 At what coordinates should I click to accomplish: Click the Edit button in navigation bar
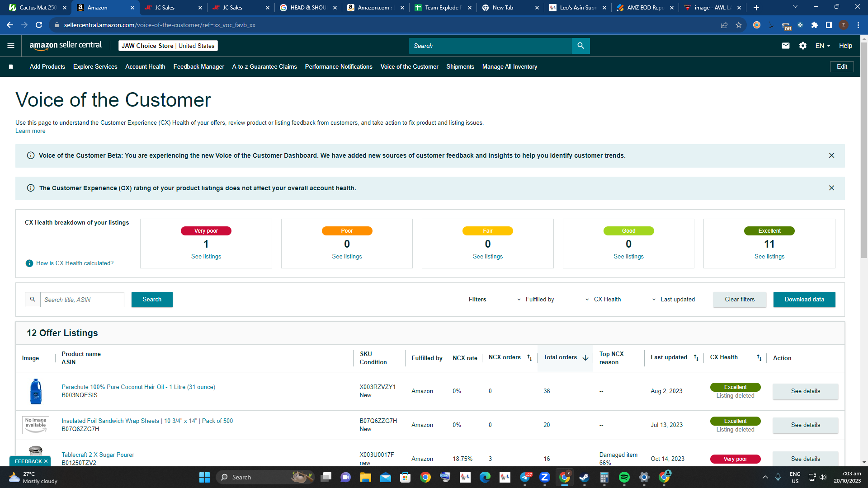(842, 67)
